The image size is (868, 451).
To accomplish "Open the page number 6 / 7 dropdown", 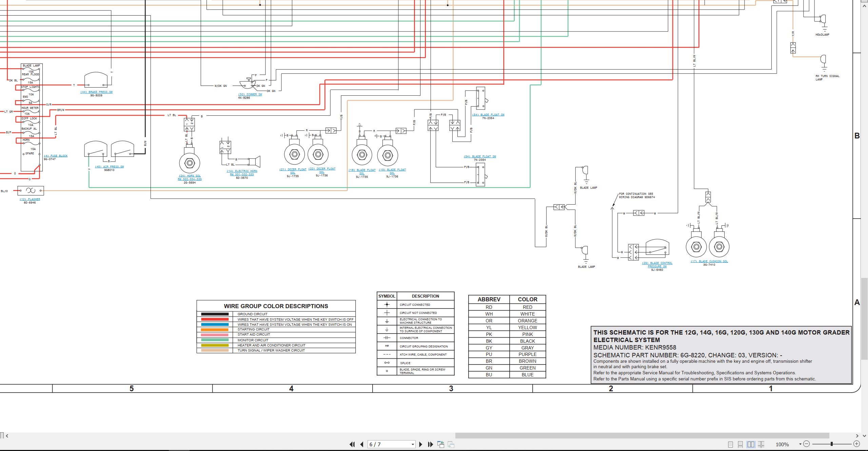I will [x=413, y=445].
